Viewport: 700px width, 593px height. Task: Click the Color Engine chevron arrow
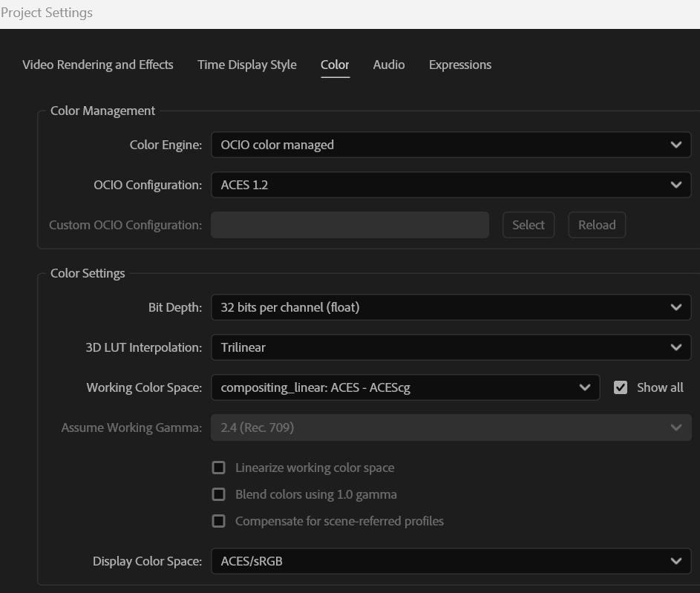[676, 145]
